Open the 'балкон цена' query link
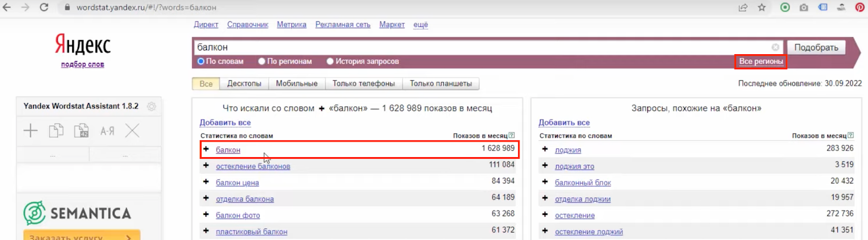 click(x=237, y=183)
